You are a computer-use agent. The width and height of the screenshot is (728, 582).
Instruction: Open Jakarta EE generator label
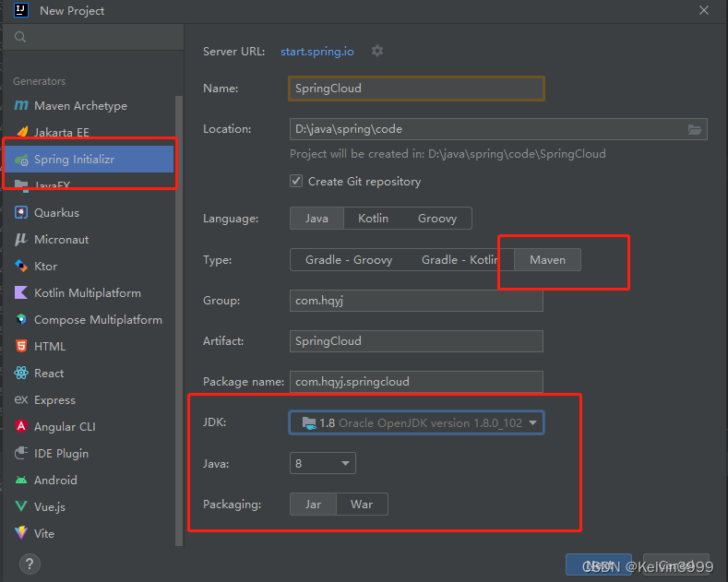coord(62,132)
